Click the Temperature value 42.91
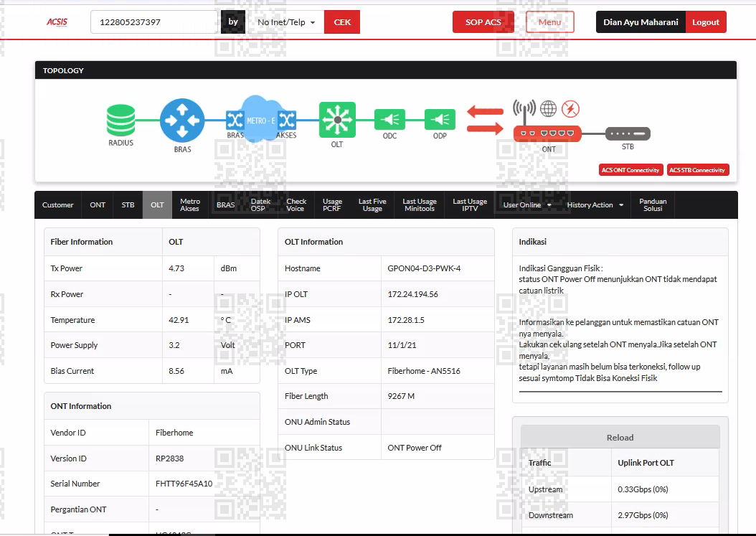 coord(179,320)
